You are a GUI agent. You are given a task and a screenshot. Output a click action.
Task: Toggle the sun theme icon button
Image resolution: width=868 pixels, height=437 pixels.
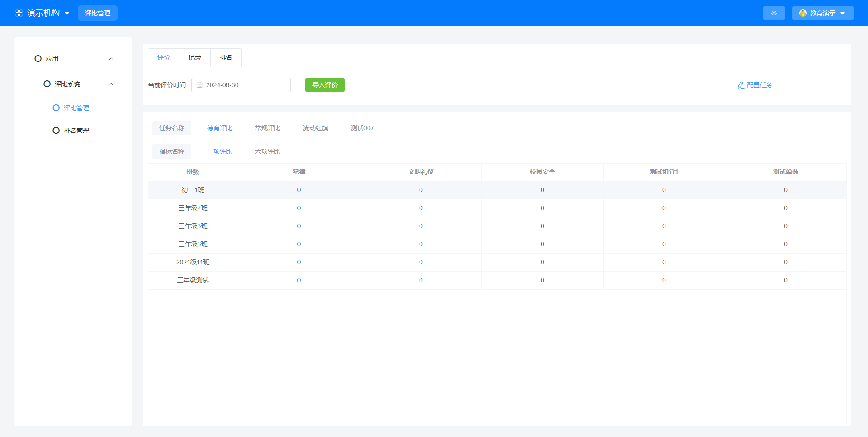click(x=774, y=13)
